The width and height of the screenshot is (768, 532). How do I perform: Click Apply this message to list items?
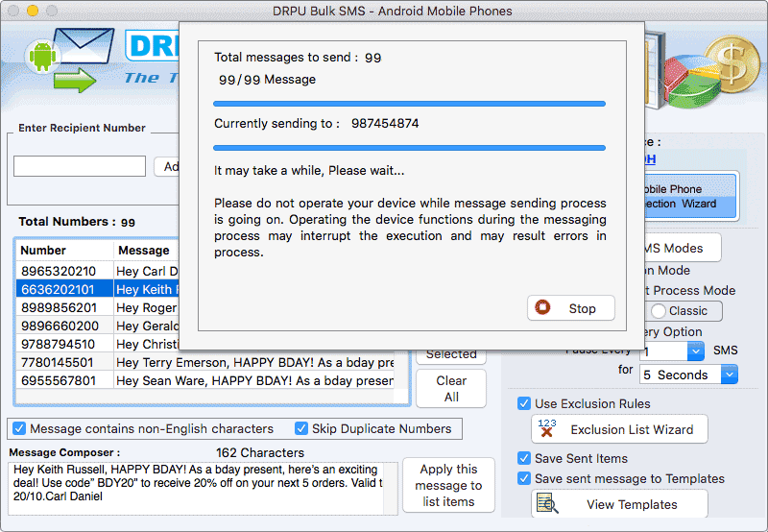coord(447,485)
